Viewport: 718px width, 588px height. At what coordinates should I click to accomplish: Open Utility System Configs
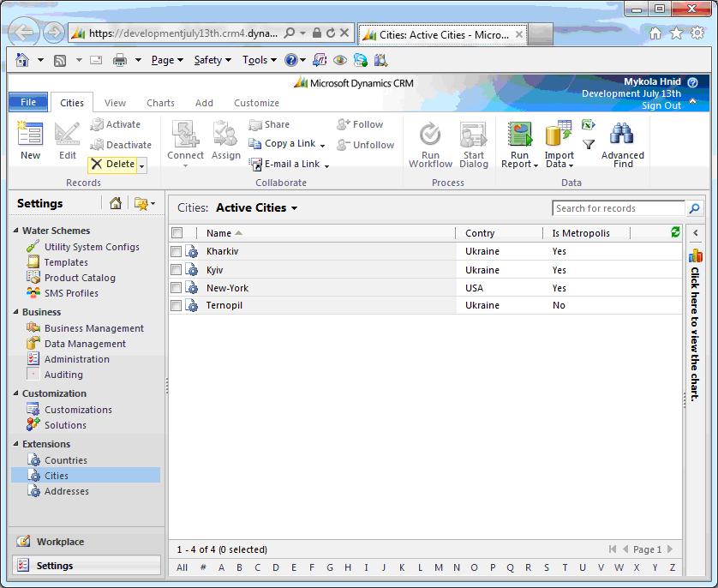[x=92, y=247]
